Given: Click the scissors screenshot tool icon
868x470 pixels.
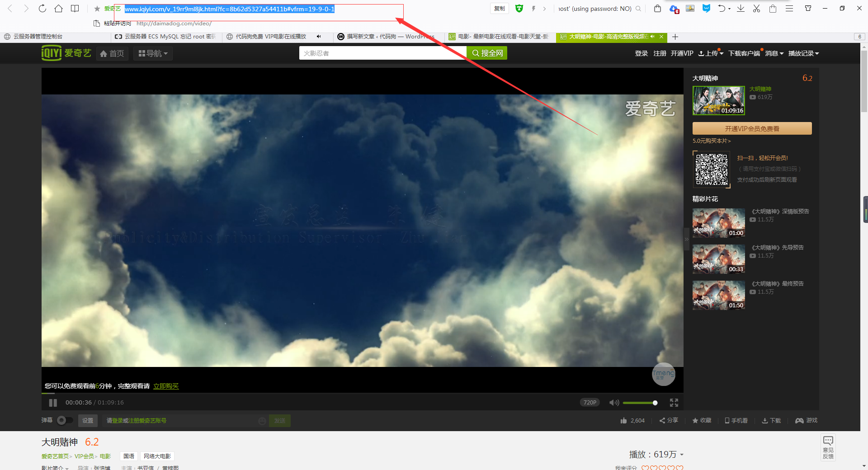Looking at the screenshot, I should pos(756,9).
